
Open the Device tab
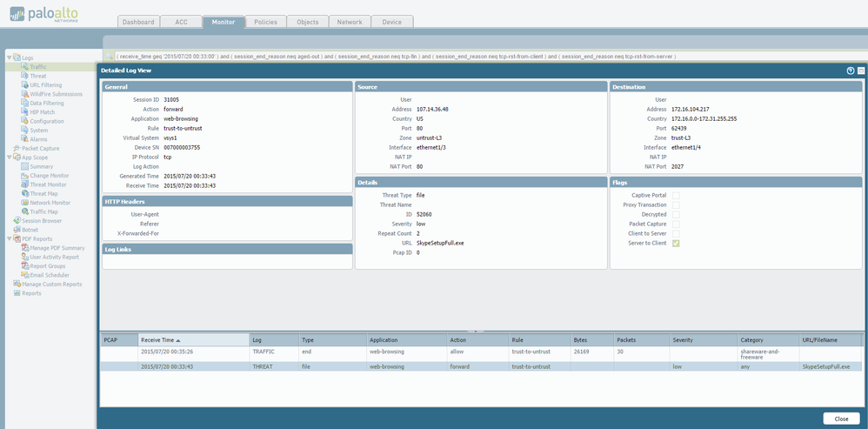click(x=392, y=22)
